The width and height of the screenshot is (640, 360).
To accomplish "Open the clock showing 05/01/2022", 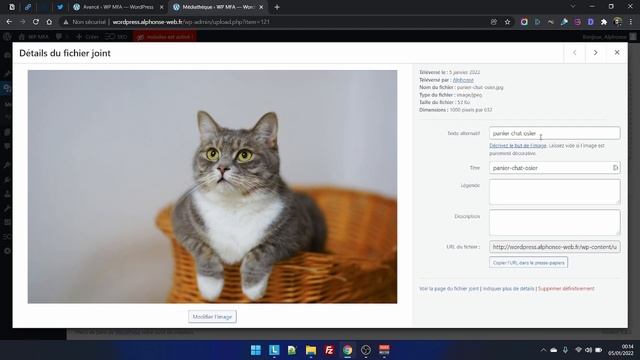I will [x=621, y=350].
